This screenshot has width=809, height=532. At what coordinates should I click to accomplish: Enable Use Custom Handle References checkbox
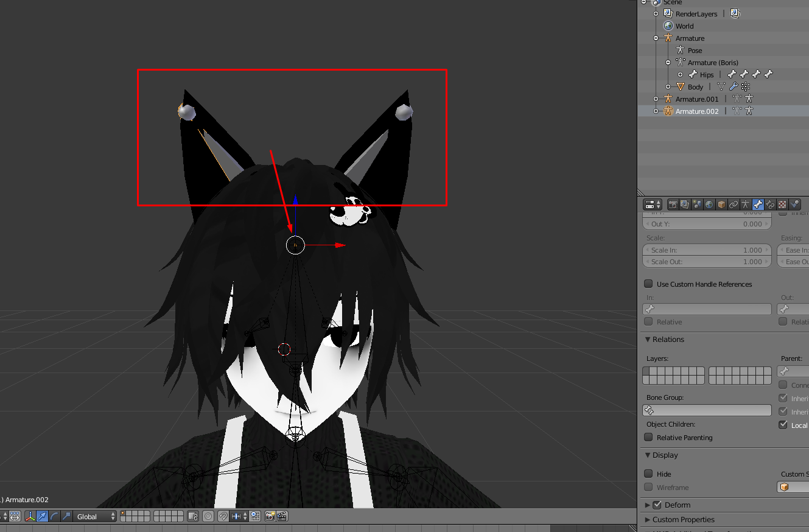648,284
